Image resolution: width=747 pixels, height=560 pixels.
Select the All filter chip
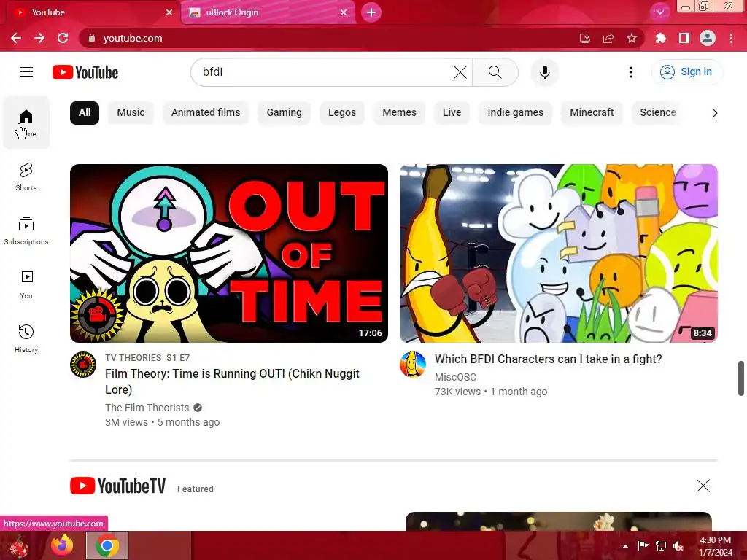(85, 113)
